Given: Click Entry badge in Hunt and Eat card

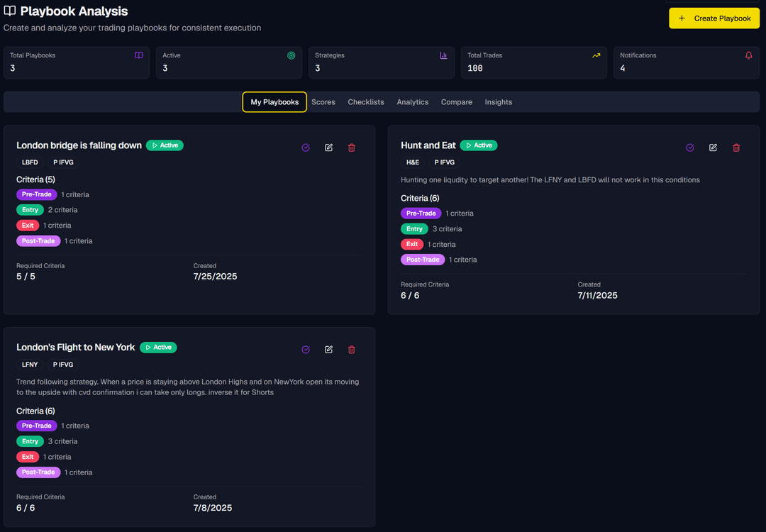Looking at the screenshot, I should pyautogui.click(x=414, y=228).
